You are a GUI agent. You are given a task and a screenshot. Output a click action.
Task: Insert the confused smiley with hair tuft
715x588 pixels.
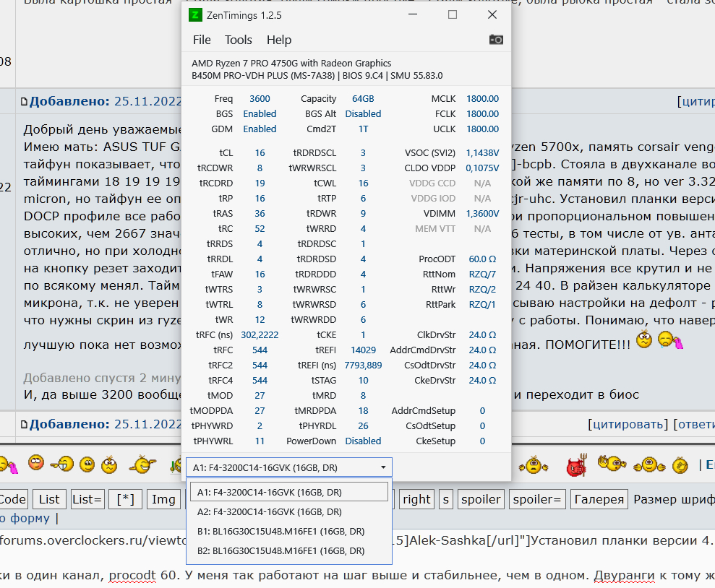tap(109, 464)
